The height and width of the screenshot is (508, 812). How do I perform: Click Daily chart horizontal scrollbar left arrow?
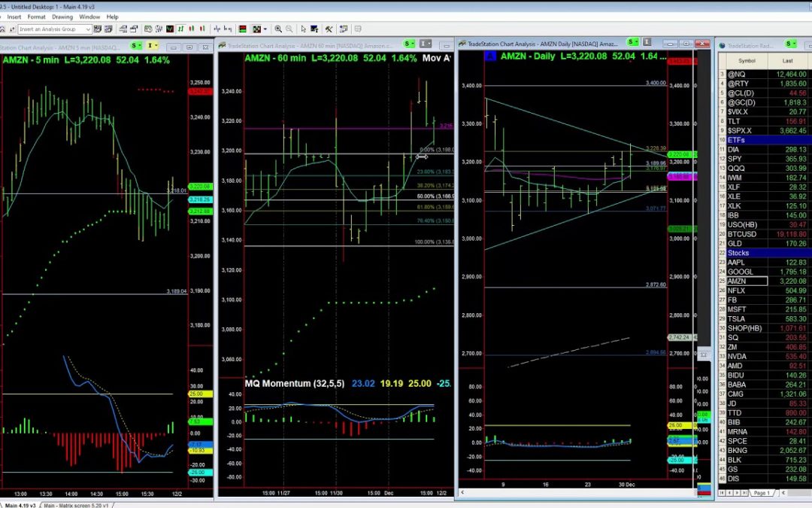tap(462, 492)
